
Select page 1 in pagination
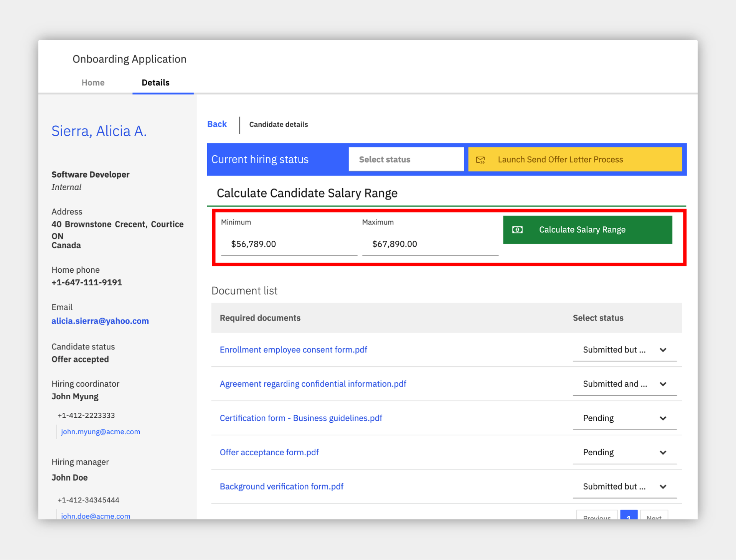click(x=629, y=515)
